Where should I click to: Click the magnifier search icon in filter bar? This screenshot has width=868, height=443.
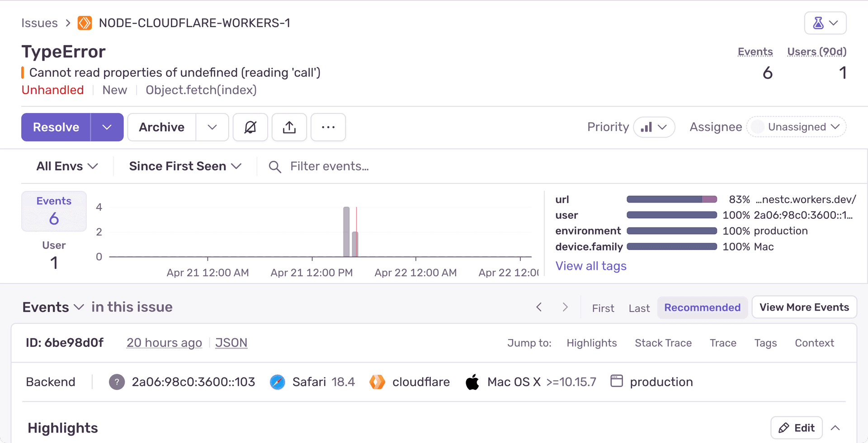(275, 167)
